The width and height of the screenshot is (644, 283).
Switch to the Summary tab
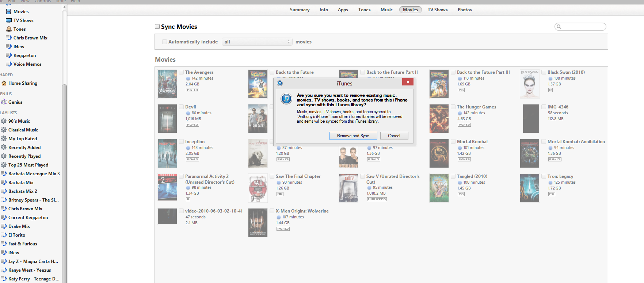click(300, 10)
